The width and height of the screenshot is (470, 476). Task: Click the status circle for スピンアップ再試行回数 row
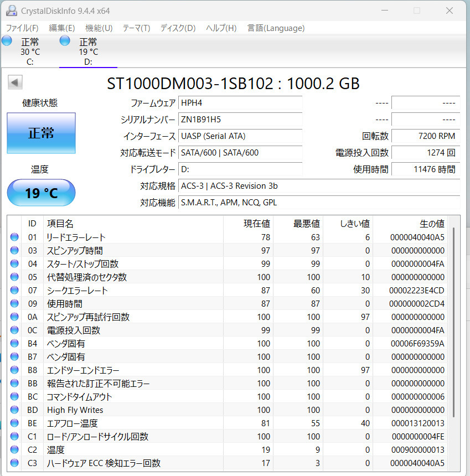(x=14, y=317)
